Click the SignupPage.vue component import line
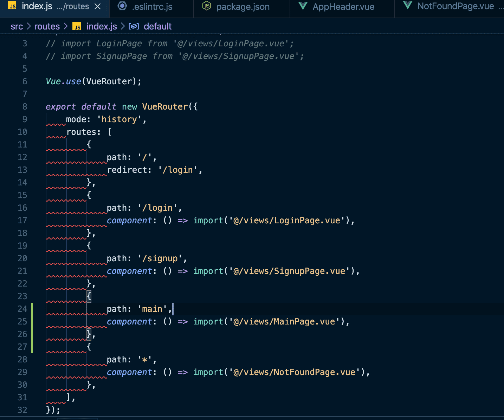504x420 pixels. [x=233, y=271]
